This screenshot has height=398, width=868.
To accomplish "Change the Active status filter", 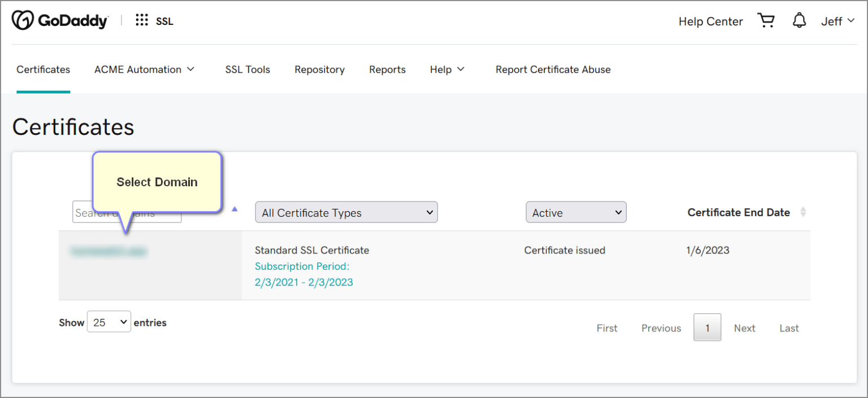I will coord(576,212).
